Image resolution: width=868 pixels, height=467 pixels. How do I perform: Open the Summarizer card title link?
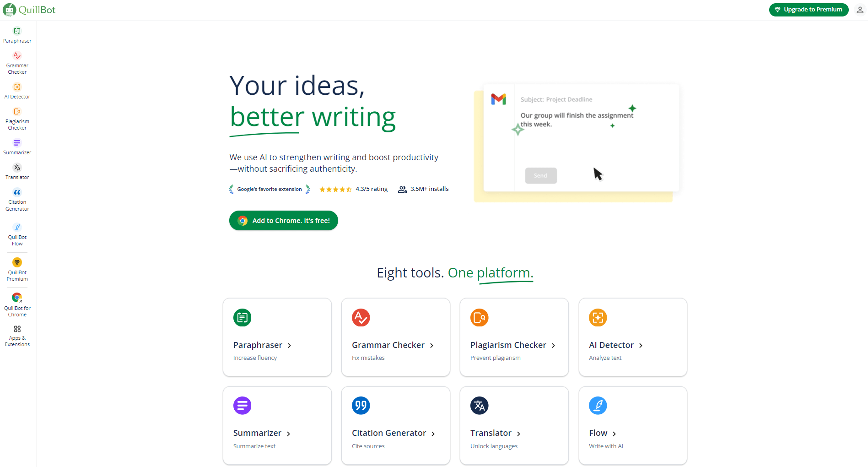(257, 433)
